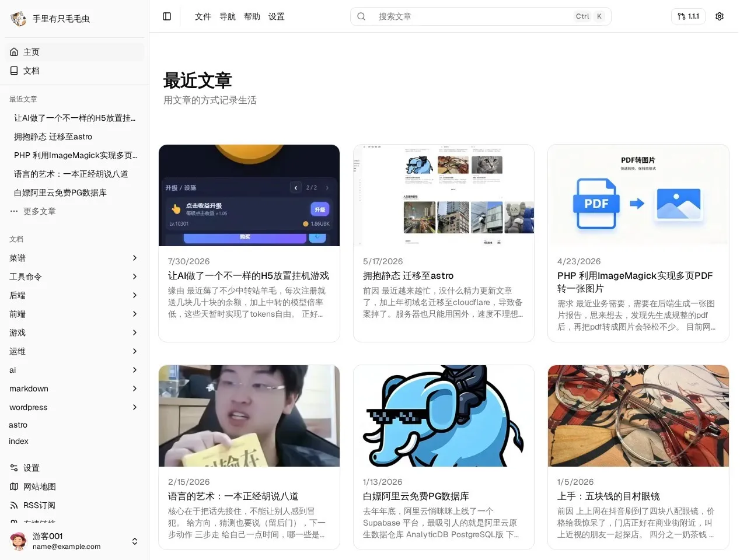Open article title 上手：五块钱的目村眼镜
The image size is (747, 560).
pos(609,496)
